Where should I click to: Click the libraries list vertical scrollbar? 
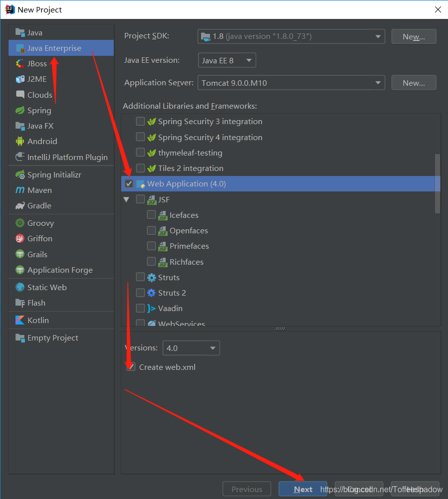coord(438,183)
